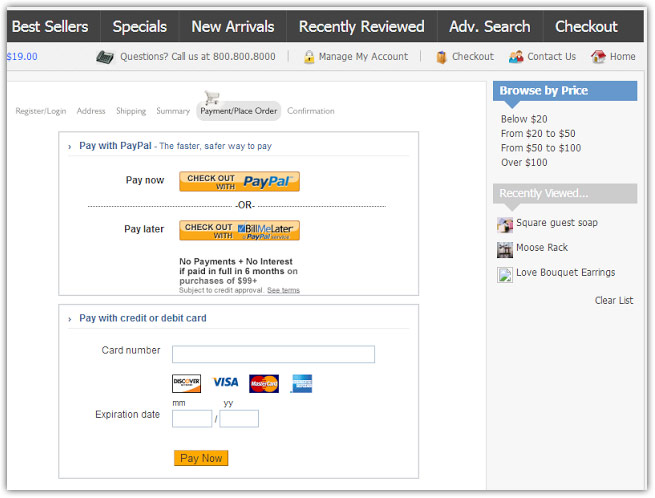Click the house Home icon
Image resolution: width=655 pixels, height=498 pixels.
click(598, 56)
